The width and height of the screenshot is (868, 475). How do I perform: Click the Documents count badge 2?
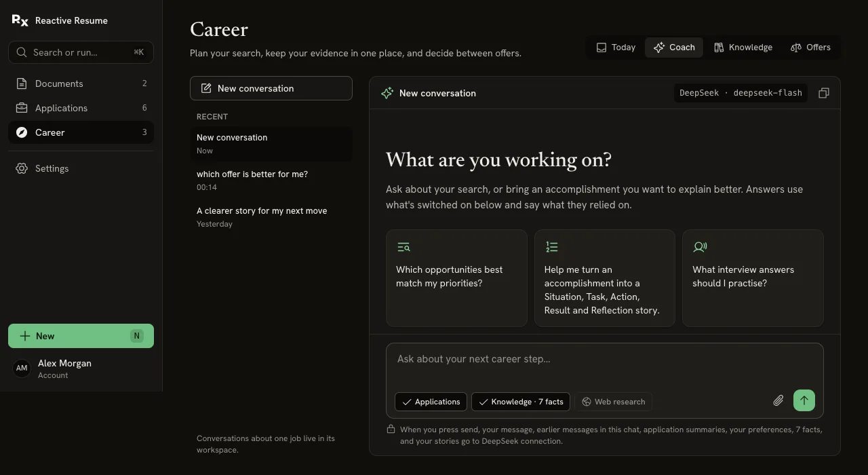144,83
